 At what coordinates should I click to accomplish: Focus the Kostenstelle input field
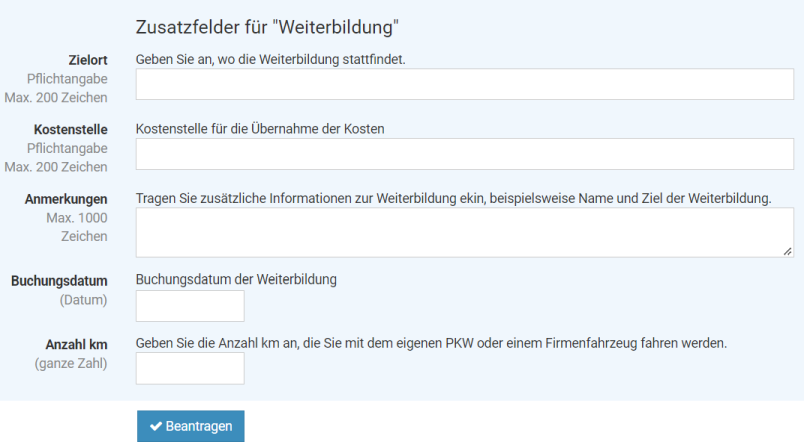(465, 154)
